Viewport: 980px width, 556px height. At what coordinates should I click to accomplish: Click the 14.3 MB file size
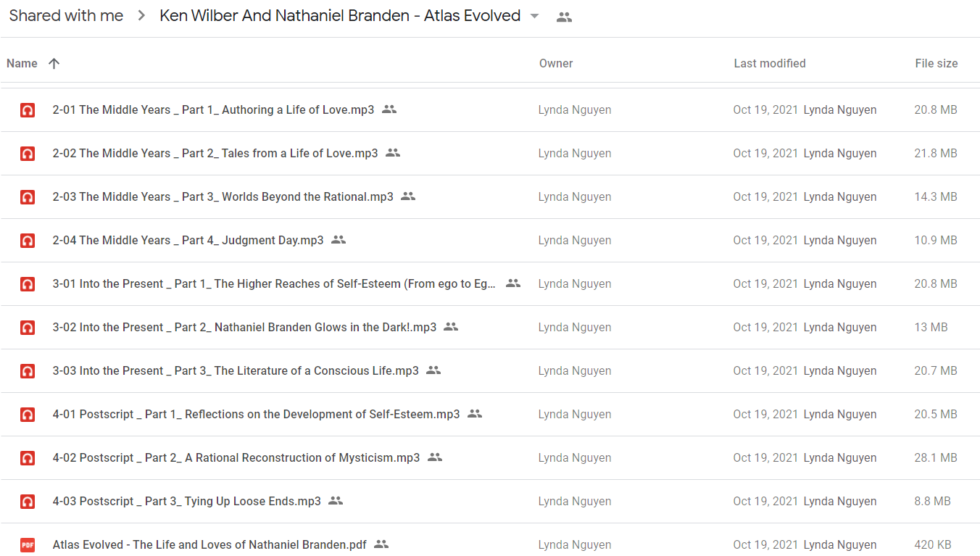click(936, 197)
